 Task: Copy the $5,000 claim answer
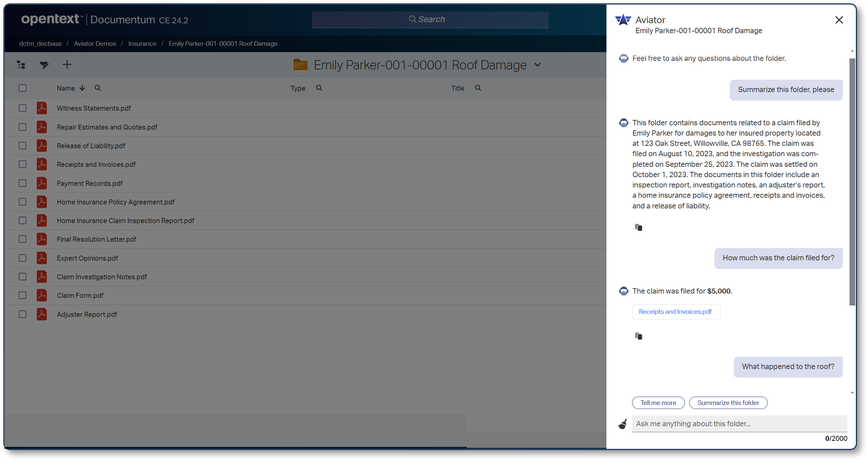639,336
